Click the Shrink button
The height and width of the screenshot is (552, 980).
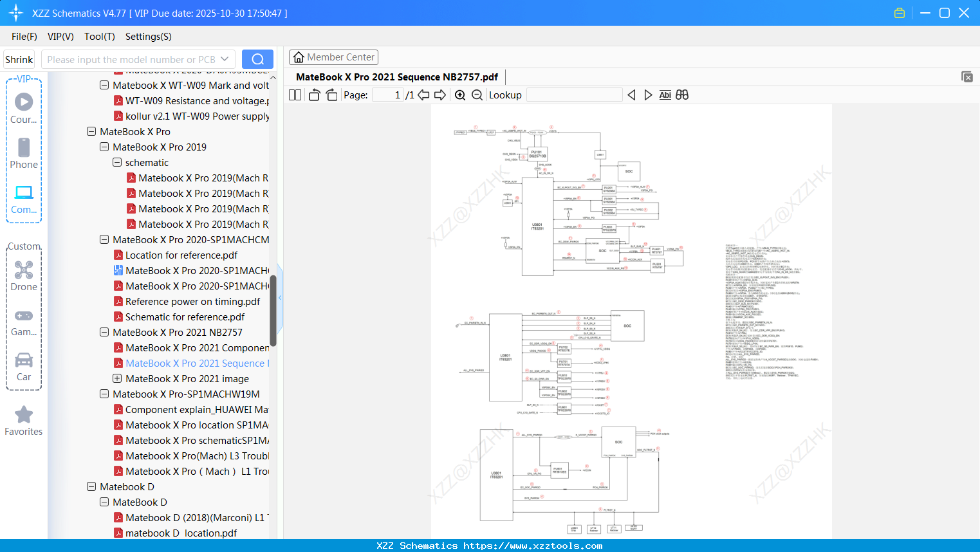tap(19, 59)
